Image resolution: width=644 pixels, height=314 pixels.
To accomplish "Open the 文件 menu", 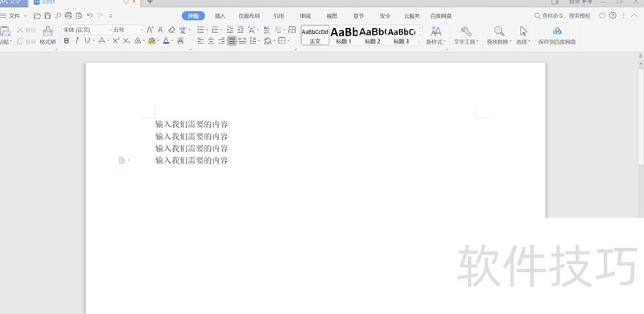I will point(14,15).
